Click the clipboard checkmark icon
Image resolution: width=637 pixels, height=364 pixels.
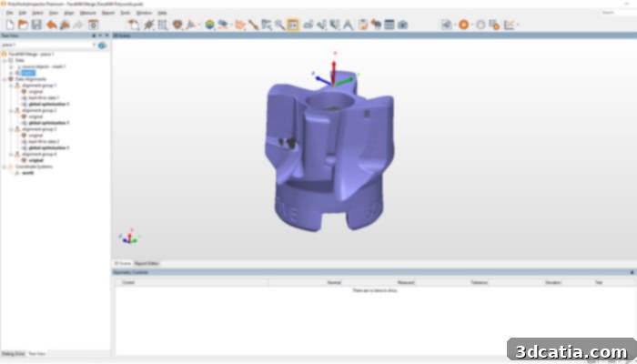coord(363,25)
